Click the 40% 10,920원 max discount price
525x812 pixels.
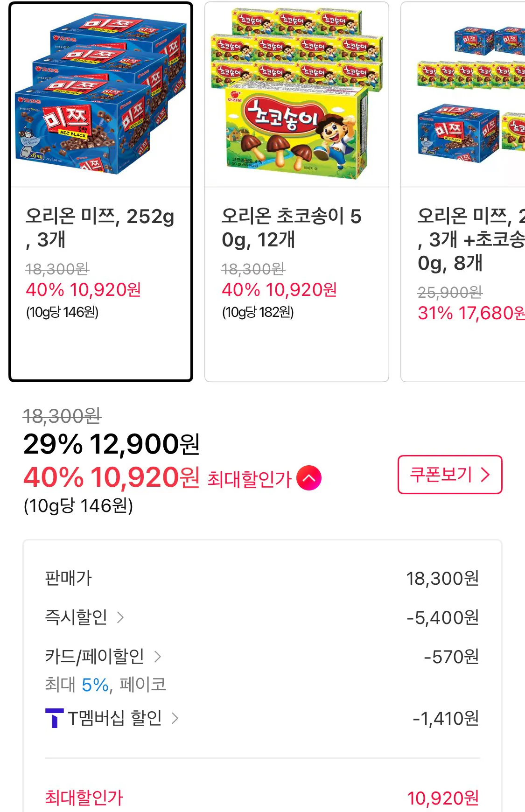click(112, 477)
